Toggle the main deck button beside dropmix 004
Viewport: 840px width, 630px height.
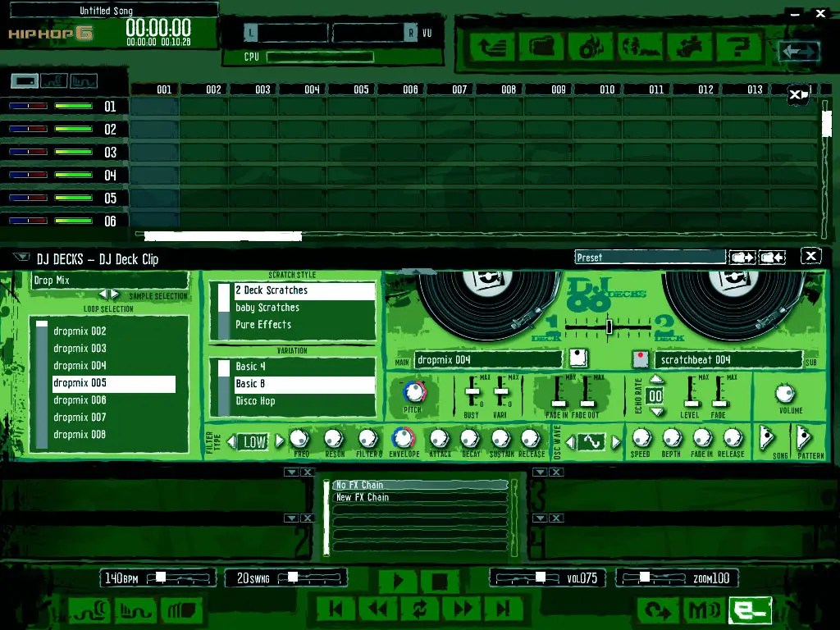click(577, 359)
